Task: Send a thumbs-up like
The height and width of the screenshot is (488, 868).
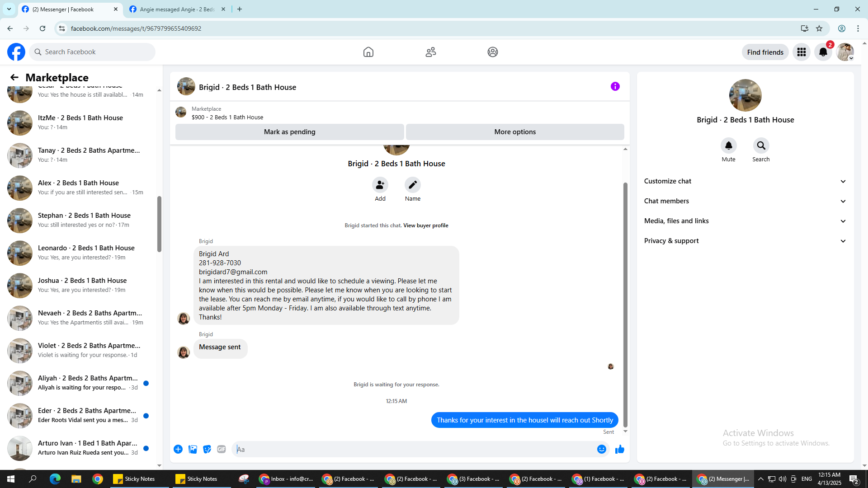Action: 620,449
